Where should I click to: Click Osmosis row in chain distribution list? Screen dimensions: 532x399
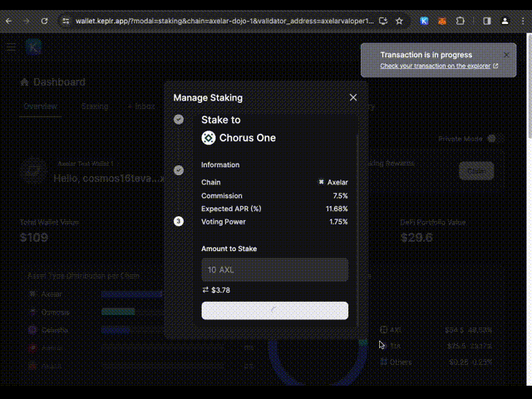[x=95, y=313]
